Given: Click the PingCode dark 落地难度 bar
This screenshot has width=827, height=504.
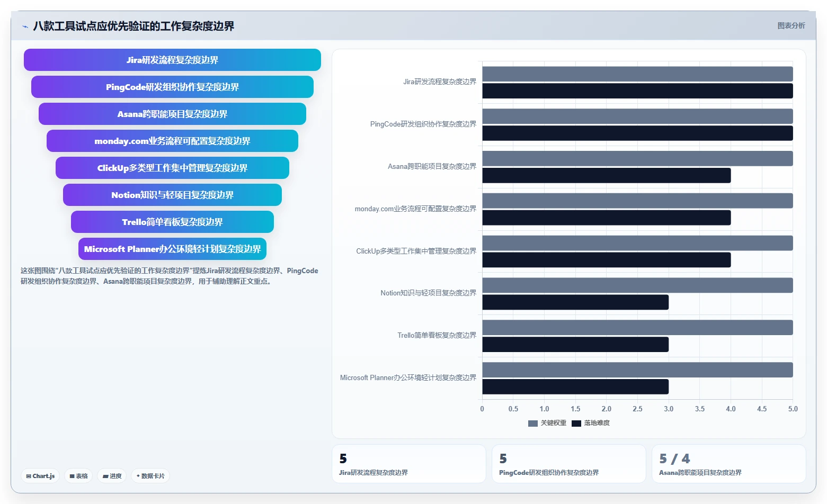Looking at the screenshot, I should [637, 133].
